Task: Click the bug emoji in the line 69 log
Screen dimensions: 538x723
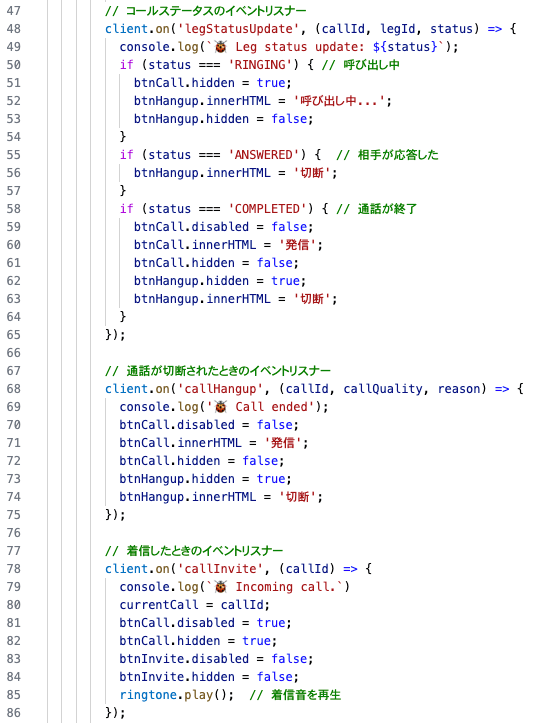Action: coord(221,407)
